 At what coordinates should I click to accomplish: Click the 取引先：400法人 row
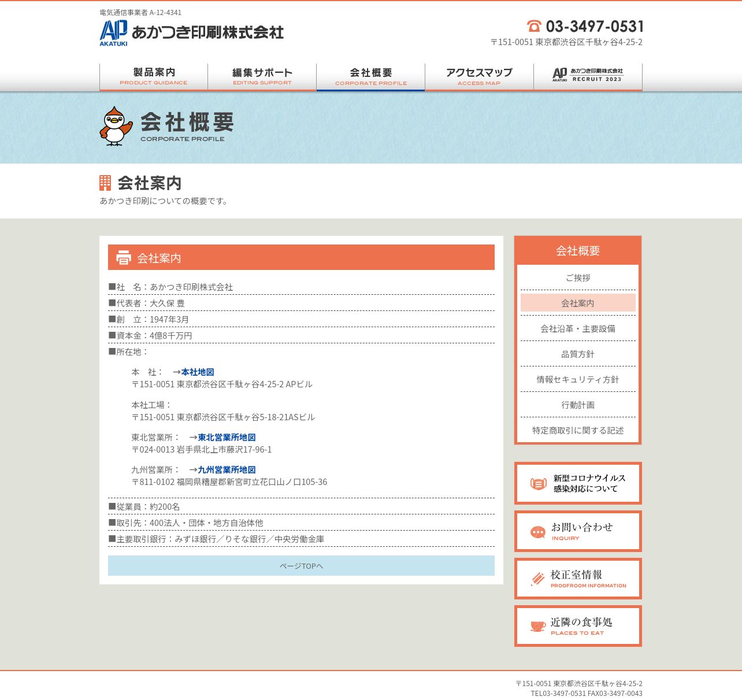coord(301,523)
